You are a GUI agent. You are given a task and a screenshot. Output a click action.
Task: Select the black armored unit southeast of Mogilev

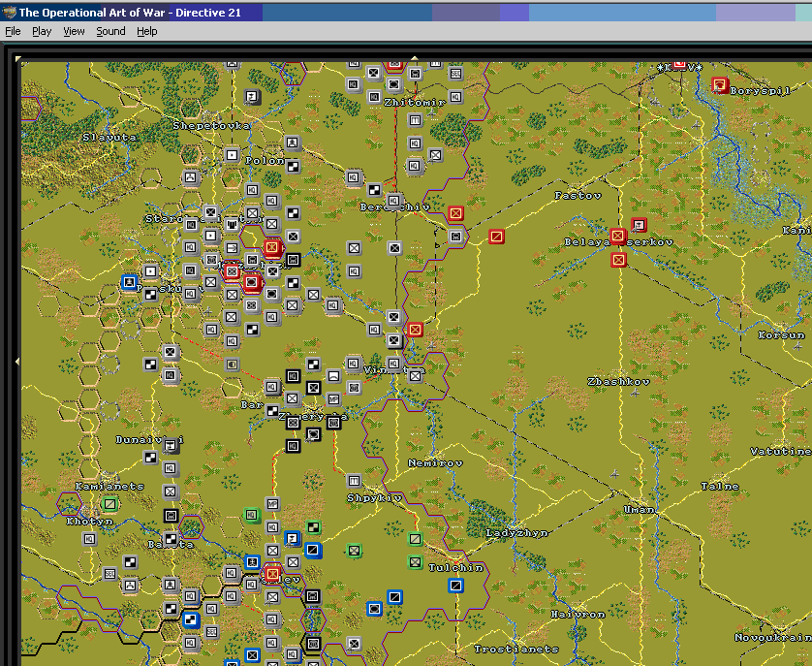pyautogui.click(x=312, y=596)
